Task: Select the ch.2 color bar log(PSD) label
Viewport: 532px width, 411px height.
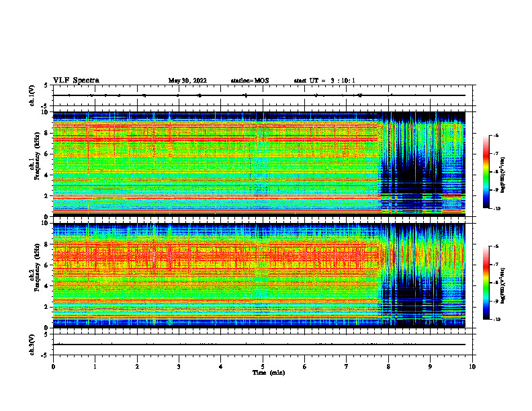Action: 502,285
